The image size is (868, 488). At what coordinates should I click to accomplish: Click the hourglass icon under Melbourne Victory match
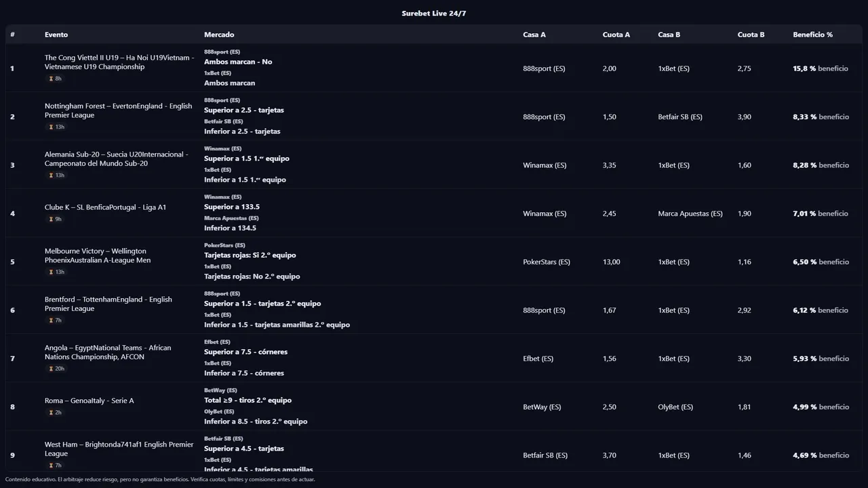point(51,272)
